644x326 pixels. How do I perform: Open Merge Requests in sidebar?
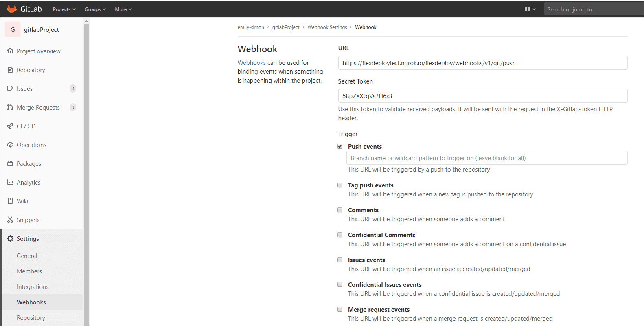click(x=38, y=107)
